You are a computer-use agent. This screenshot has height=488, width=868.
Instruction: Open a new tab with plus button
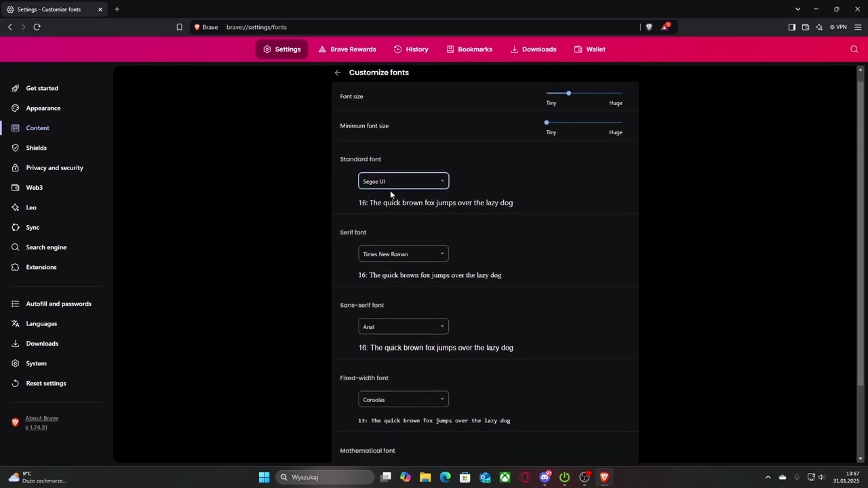coord(117,9)
